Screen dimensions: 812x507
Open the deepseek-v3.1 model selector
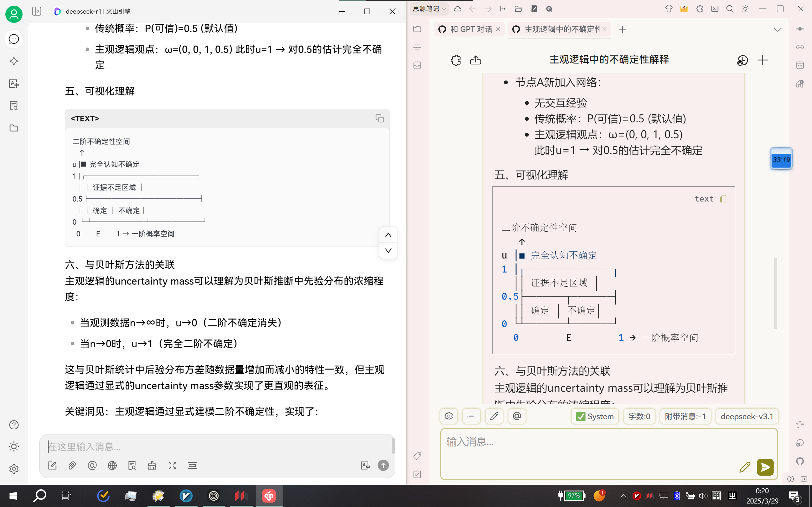pos(747,416)
